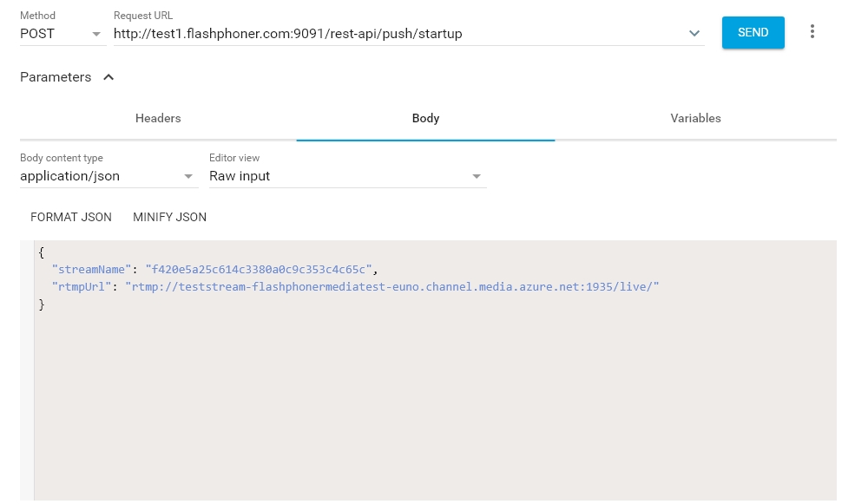Go to the Variables tab
Viewport: 855px width, 504px height.
695,119
